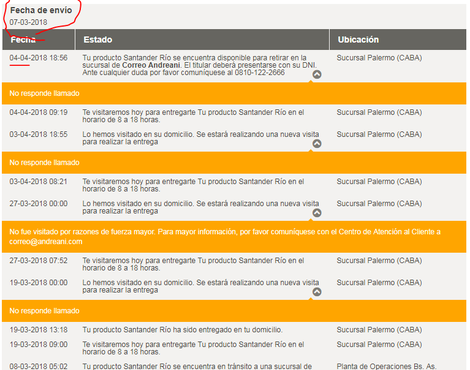Click the No fue visitado por razones banner
The height and width of the screenshot is (370, 470).
coord(234,237)
